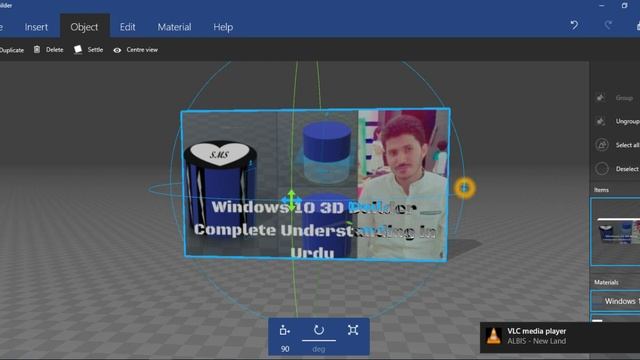Open the Help tab
The image size is (640, 360).
pyautogui.click(x=223, y=27)
